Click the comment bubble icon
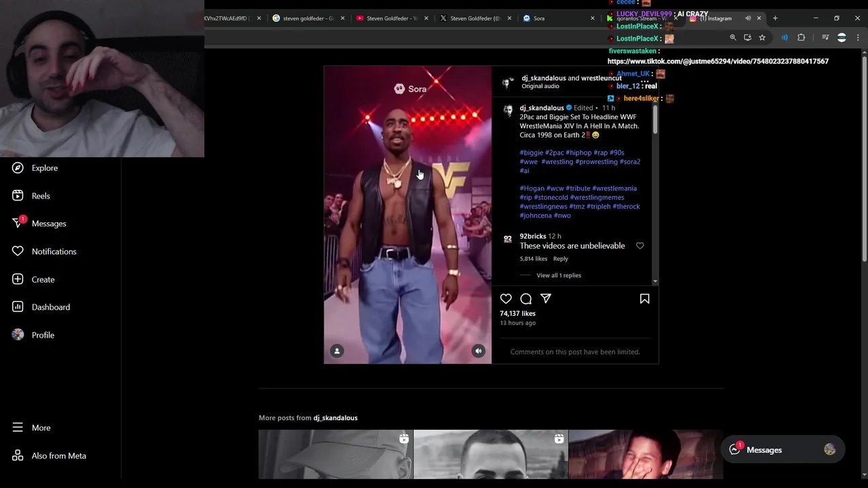The width and height of the screenshot is (868, 488). pyautogui.click(x=526, y=299)
